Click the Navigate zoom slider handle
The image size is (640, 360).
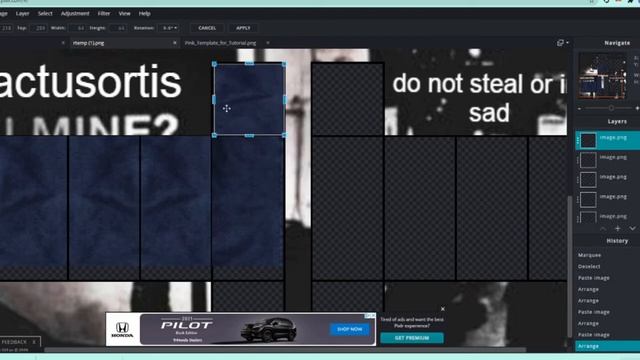pyautogui.click(x=611, y=108)
